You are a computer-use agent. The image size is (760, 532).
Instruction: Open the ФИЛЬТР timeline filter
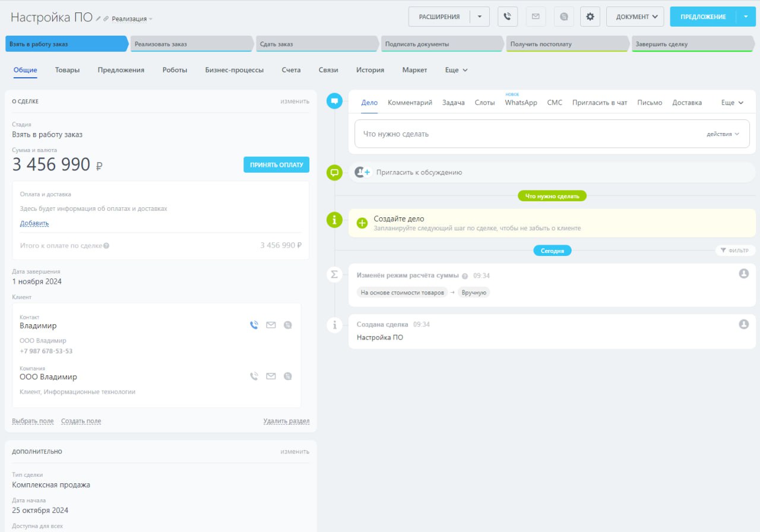pos(735,251)
